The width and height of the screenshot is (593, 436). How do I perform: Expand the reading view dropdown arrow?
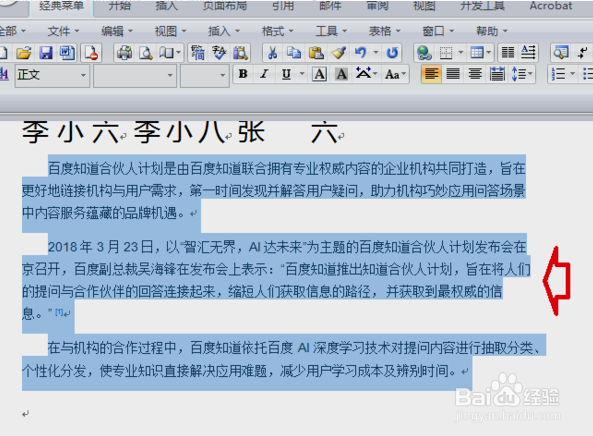point(179,52)
